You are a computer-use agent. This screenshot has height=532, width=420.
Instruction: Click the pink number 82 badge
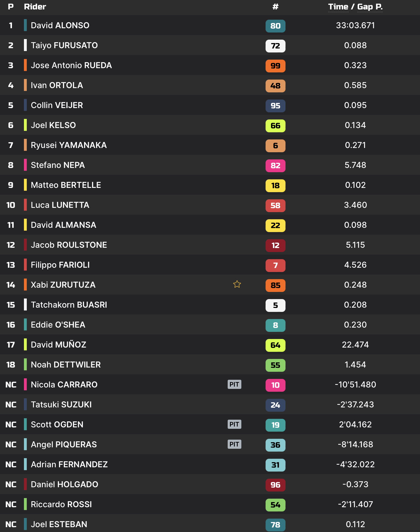point(275,165)
